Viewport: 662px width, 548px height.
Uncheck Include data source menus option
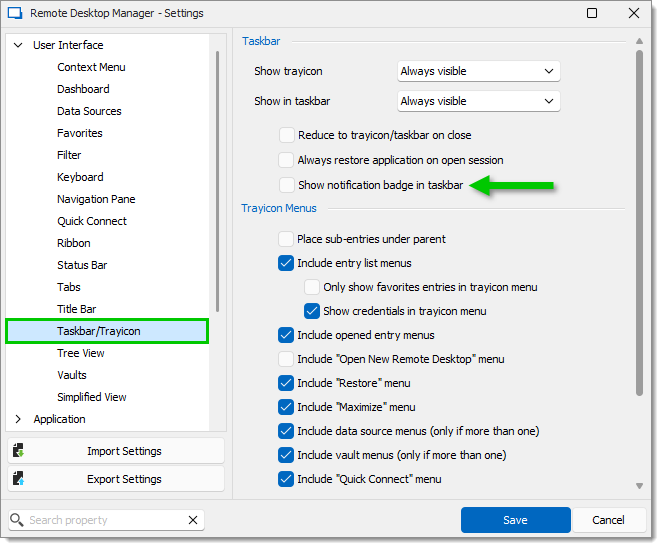coord(286,431)
